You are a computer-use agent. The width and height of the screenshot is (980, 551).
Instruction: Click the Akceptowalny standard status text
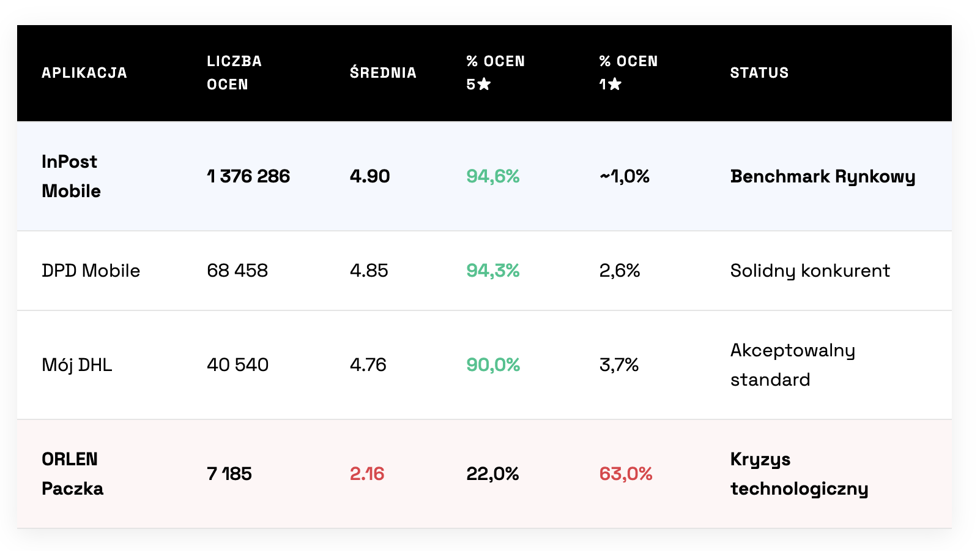tap(793, 365)
